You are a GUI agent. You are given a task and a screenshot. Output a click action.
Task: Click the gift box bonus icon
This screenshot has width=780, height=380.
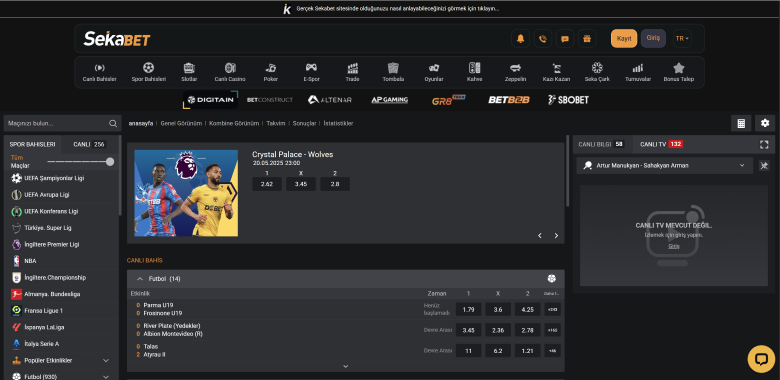(587, 39)
